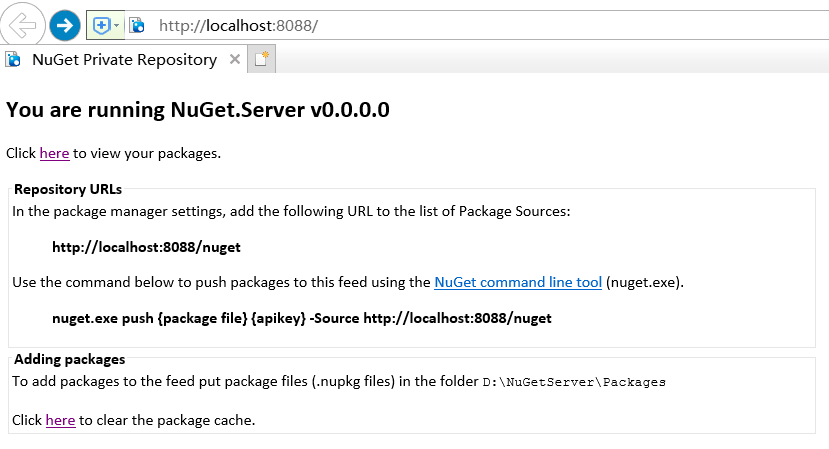Click the site favicon in the address bar
Screen dimensions: 829x449
(137, 24)
